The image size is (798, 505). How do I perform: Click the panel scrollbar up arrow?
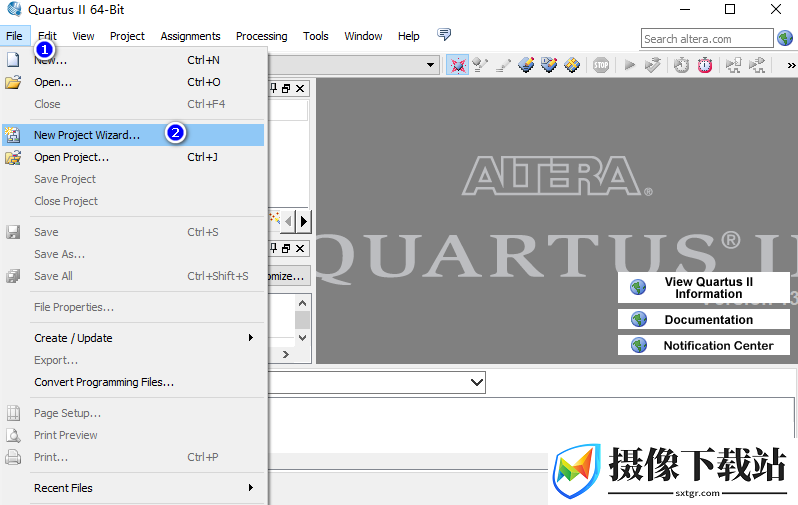302,303
